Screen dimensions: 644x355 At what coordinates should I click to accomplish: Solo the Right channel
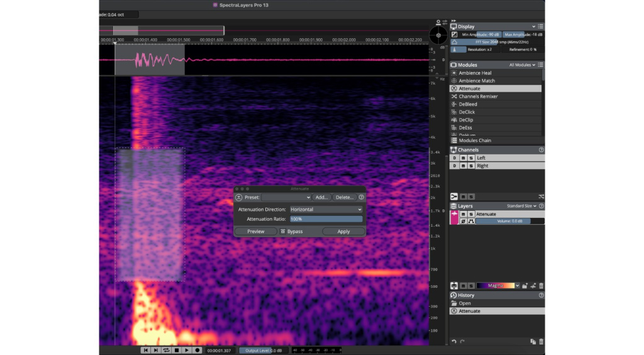(471, 166)
